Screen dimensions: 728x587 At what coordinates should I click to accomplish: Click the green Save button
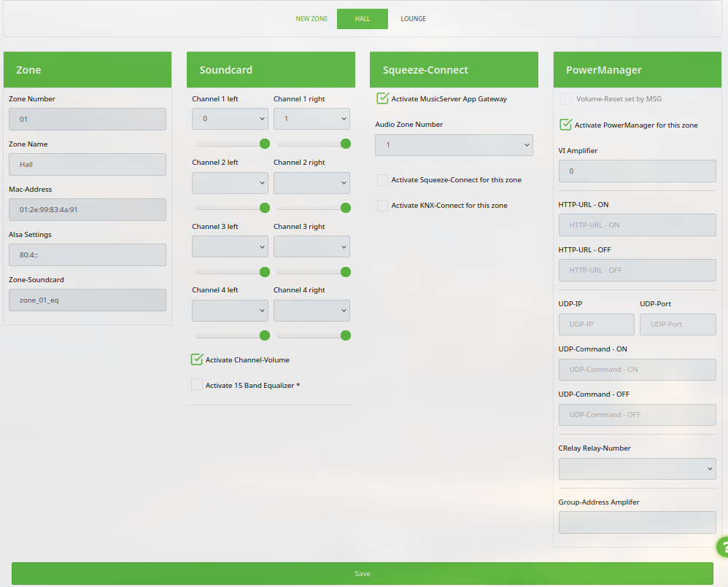coord(362,574)
